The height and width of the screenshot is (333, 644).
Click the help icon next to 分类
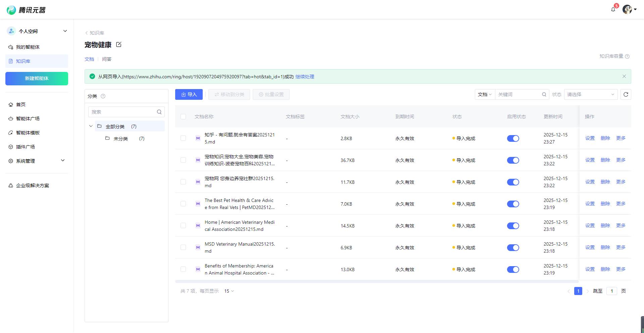point(103,96)
